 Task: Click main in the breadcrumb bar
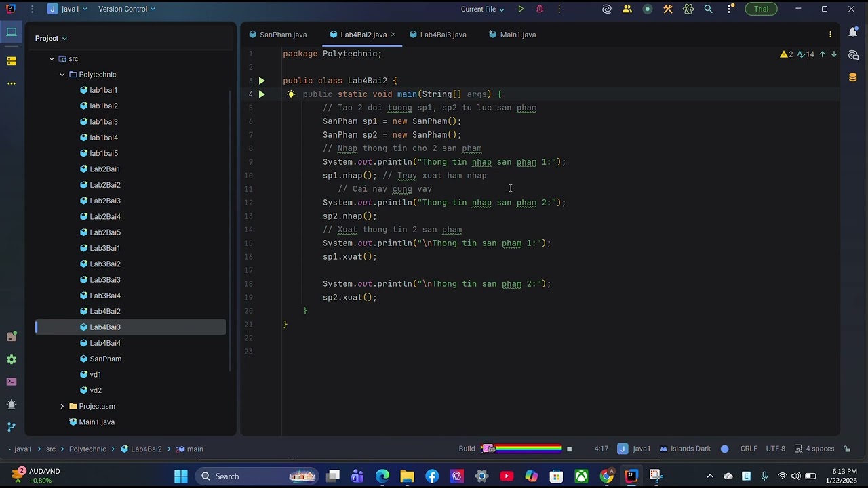[190, 449]
